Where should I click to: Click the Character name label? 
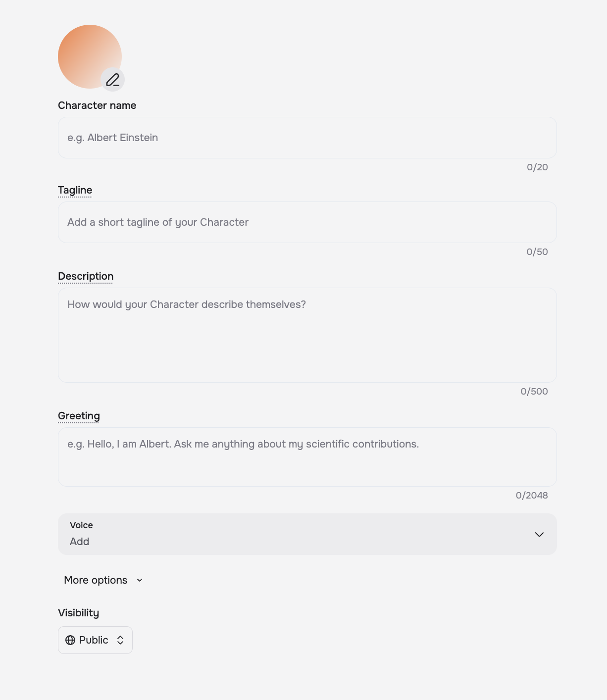[97, 105]
